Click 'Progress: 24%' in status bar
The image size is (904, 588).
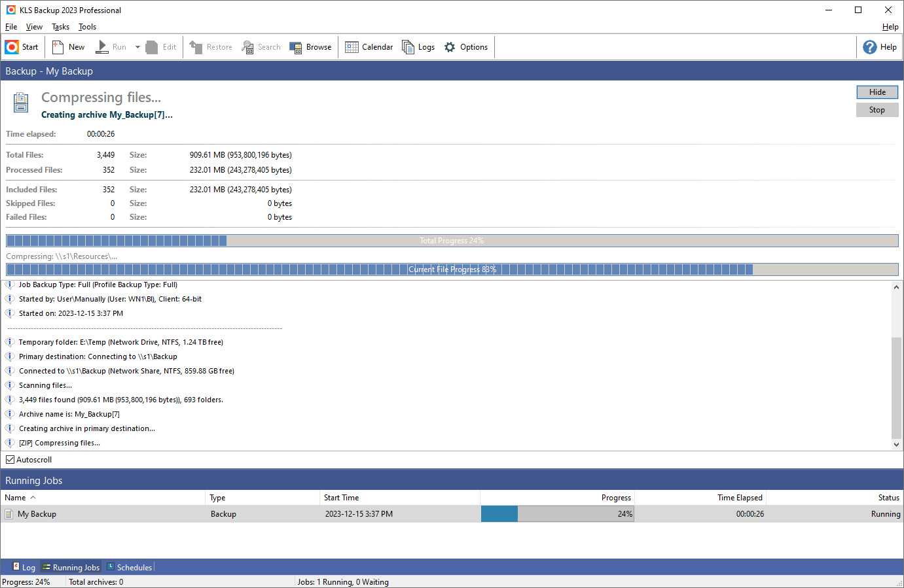26,582
